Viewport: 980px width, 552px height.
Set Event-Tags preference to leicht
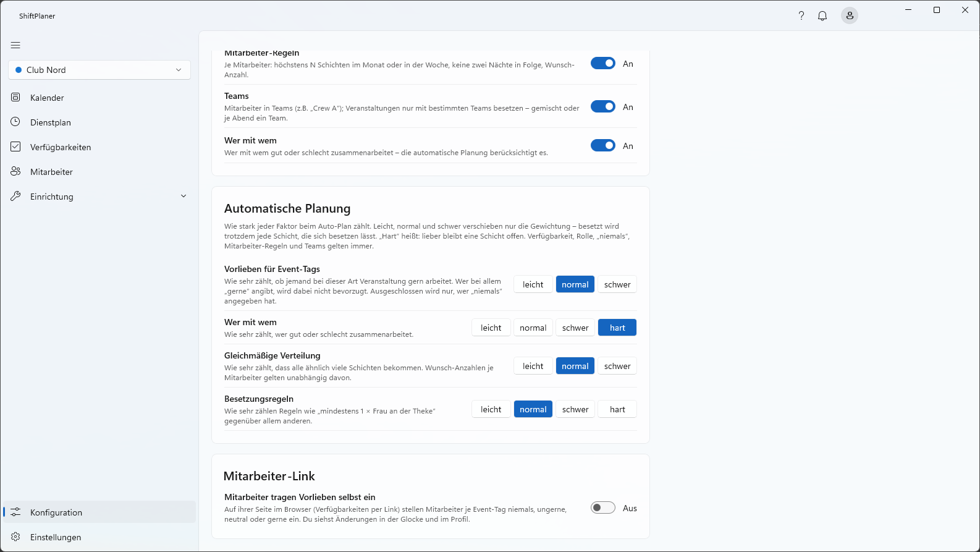pyautogui.click(x=533, y=284)
